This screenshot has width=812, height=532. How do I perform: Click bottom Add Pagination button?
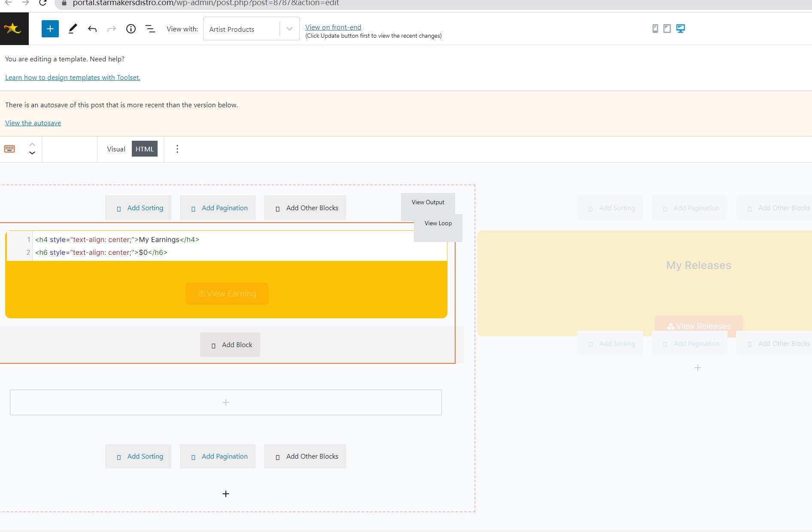[218, 456]
